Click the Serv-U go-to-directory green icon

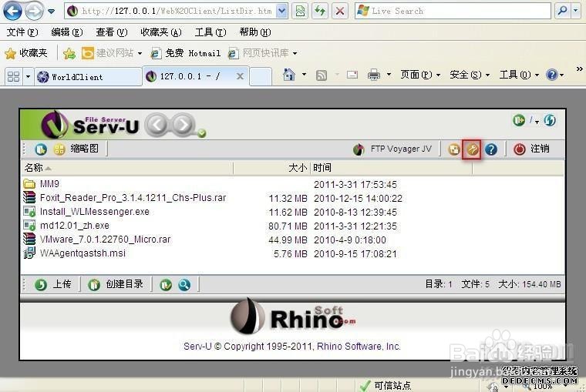(518, 120)
